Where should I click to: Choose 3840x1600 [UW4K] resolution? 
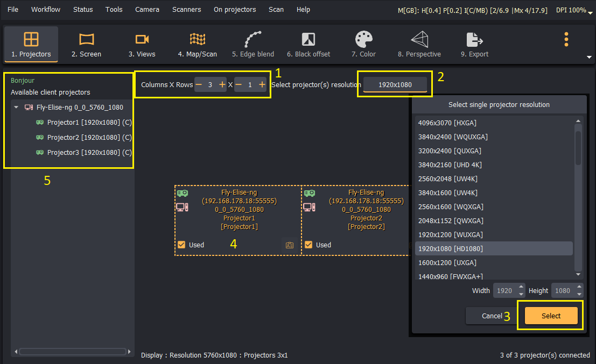[x=494, y=193]
